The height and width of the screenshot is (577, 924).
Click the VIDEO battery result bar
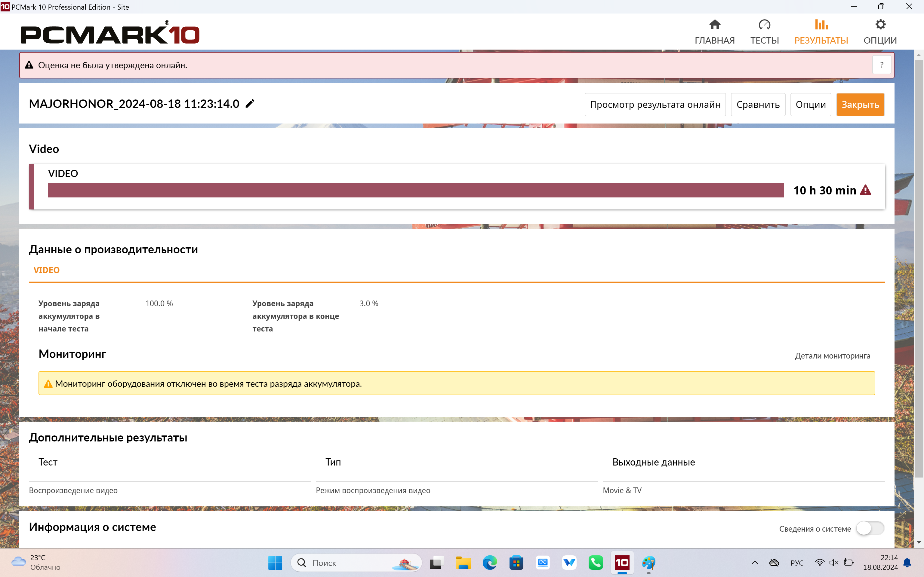point(415,190)
